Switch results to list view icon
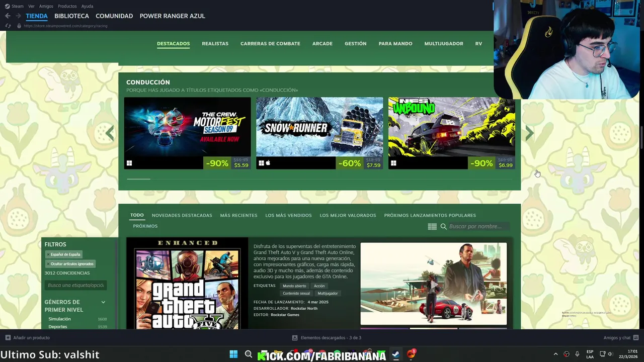This screenshot has height=362, width=644. tap(432, 227)
